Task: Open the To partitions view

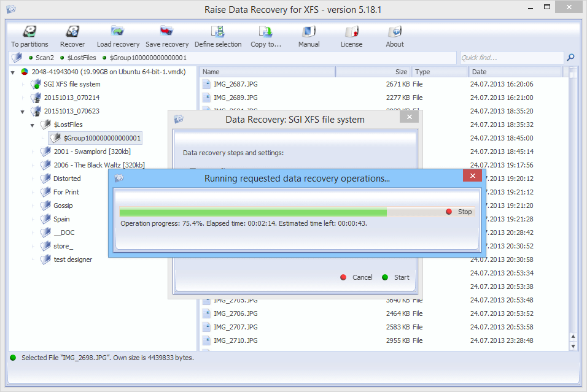Action: tap(29, 36)
